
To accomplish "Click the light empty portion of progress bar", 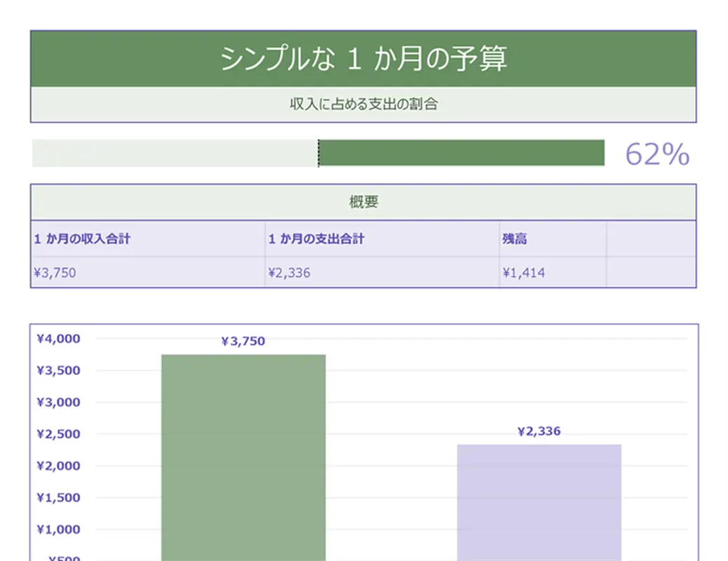I will (175, 153).
